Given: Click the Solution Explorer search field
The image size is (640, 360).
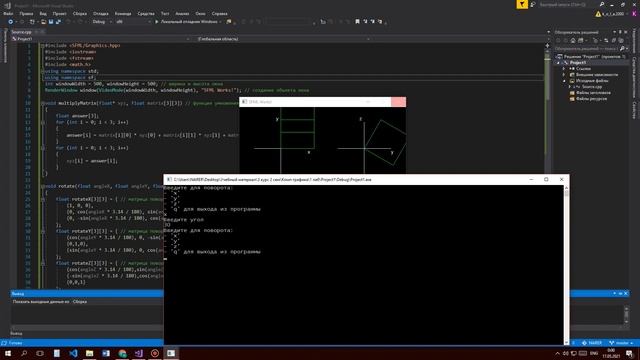Looking at the screenshot, I should [x=586, y=48].
